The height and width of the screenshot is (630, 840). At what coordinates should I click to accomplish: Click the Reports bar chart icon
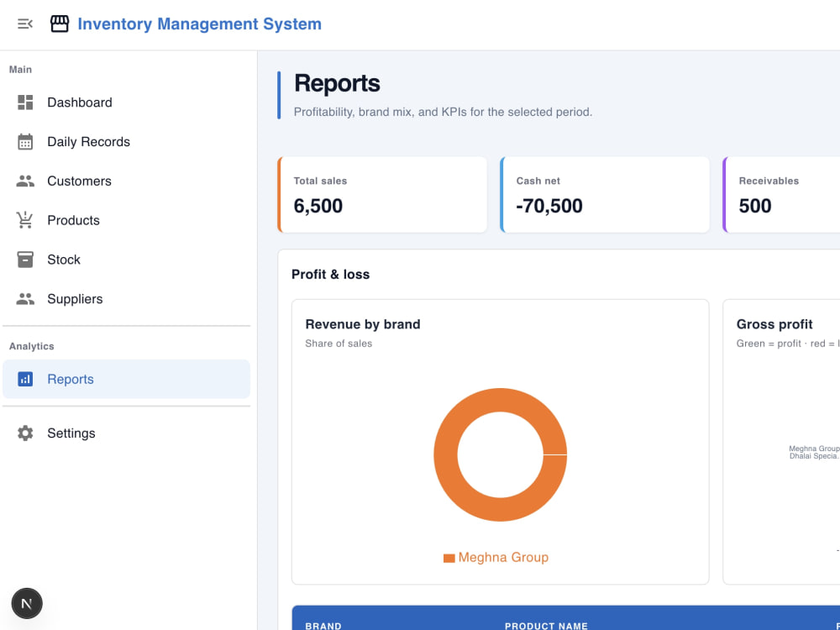pos(25,379)
